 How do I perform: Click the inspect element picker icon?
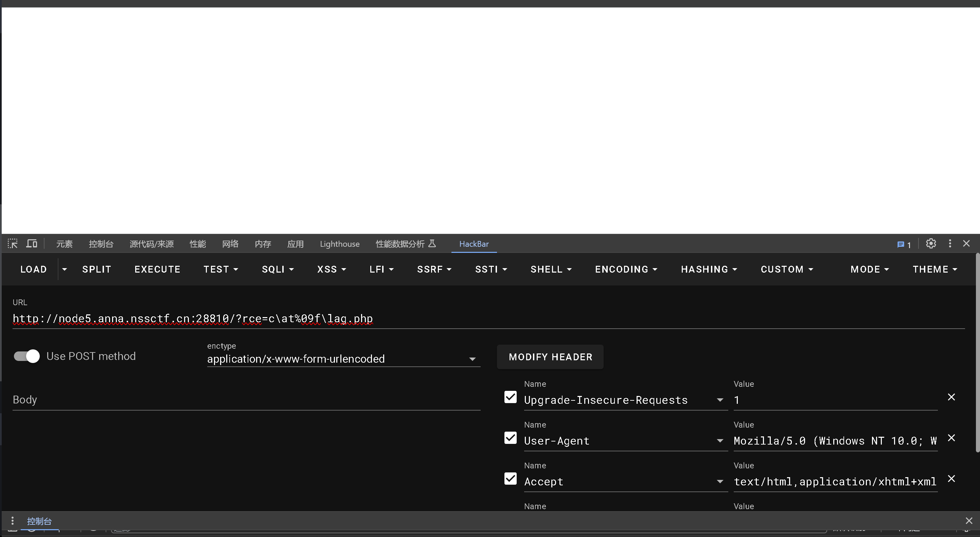(13, 244)
